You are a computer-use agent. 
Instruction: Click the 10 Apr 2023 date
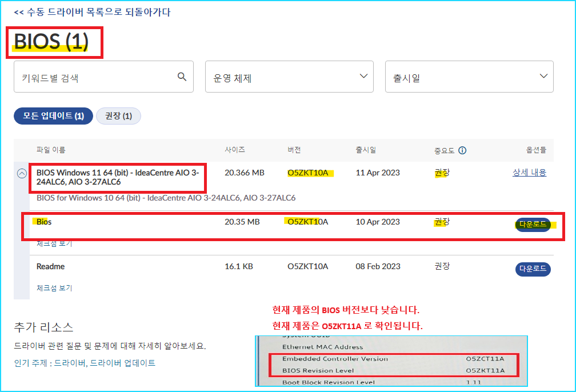click(378, 222)
